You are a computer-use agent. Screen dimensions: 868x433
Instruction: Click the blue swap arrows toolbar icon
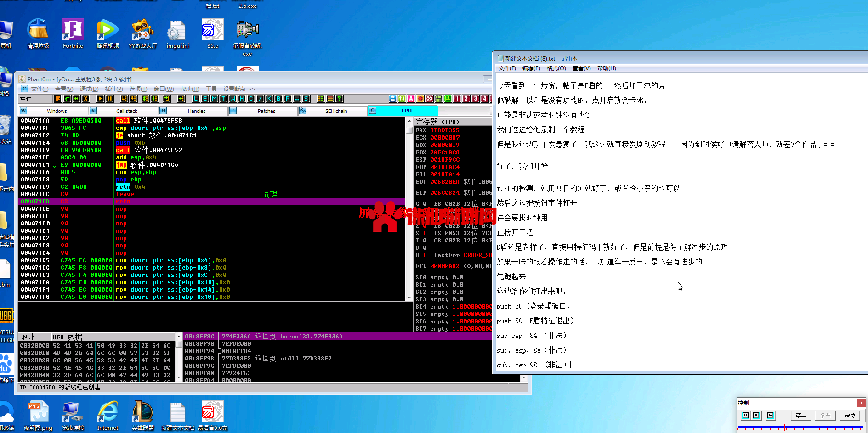(392, 99)
